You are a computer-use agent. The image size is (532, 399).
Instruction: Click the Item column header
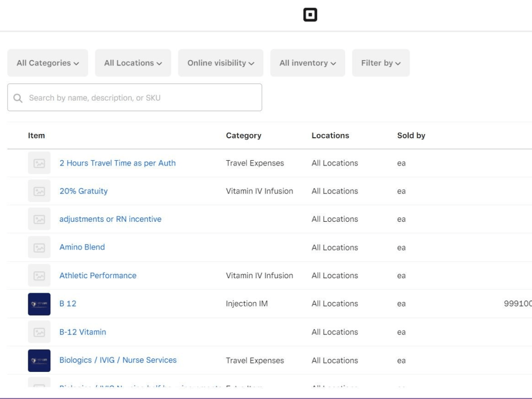(36, 136)
